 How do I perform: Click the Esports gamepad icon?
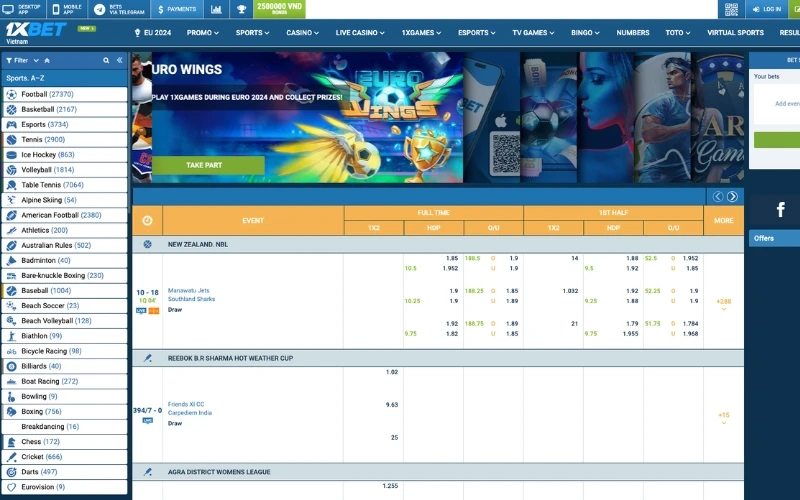pyautogui.click(x=11, y=124)
